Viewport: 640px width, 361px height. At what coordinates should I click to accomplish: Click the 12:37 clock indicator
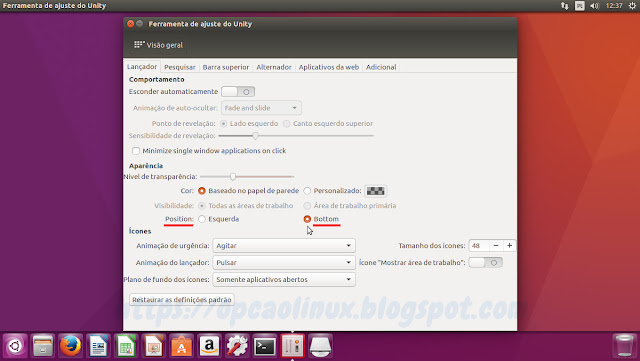pos(614,6)
